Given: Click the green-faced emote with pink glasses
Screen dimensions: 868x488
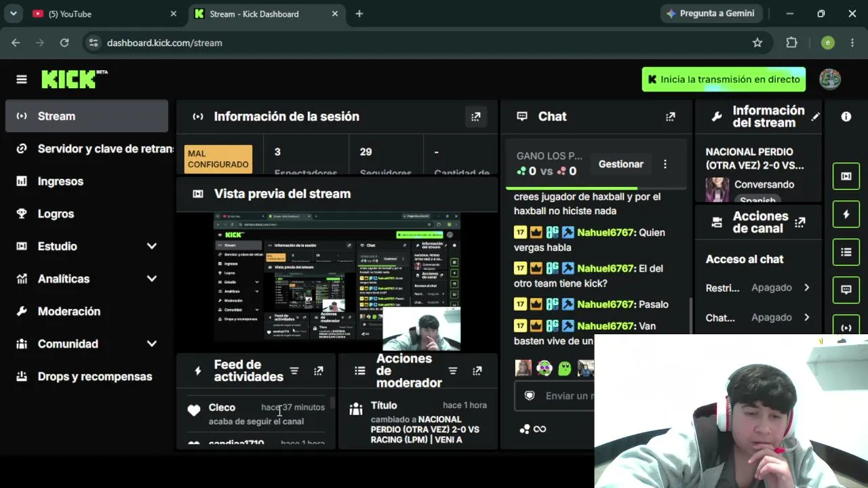Looking at the screenshot, I should tap(545, 368).
